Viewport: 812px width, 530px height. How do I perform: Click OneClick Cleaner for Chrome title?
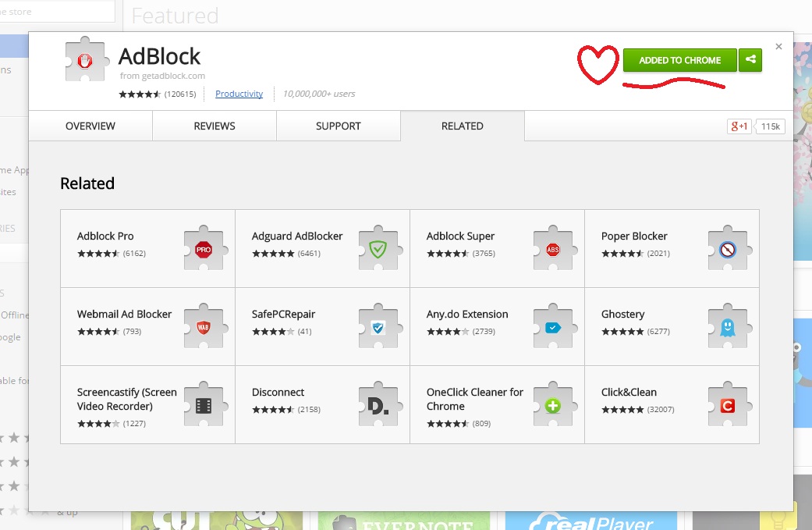475,399
